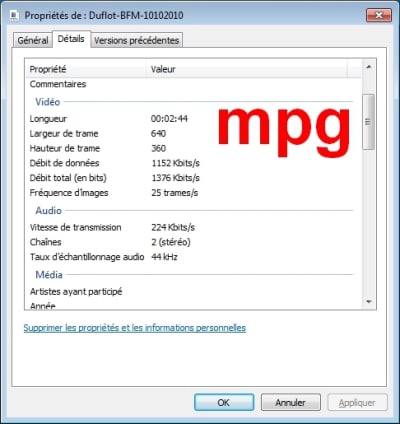Select the Hauteur de trame label
Viewport: 400px width, 424px height.
pyautogui.click(x=65, y=148)
